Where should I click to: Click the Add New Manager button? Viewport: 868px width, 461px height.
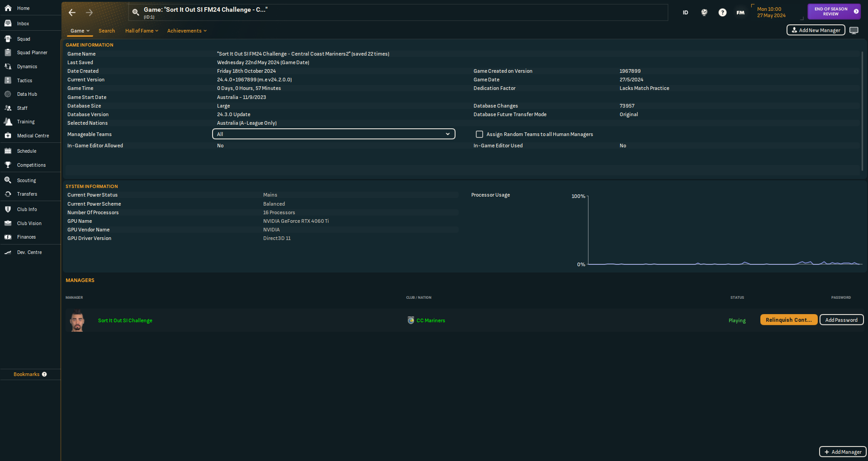point(816,30)
